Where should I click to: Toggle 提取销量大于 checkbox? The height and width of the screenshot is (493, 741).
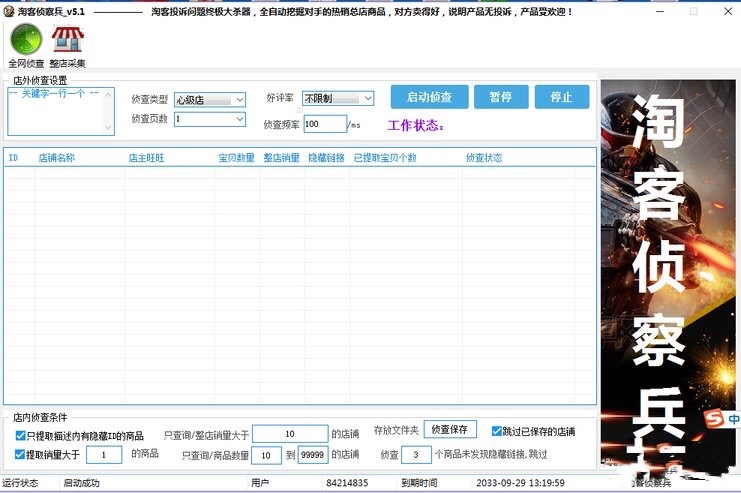coord(19,454)
